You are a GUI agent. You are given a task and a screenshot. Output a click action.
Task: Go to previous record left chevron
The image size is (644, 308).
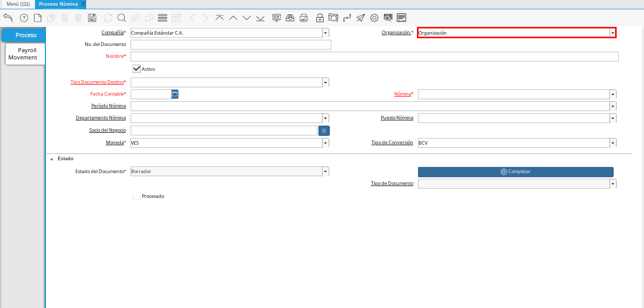pyautogui.click(x=192, y=18)
